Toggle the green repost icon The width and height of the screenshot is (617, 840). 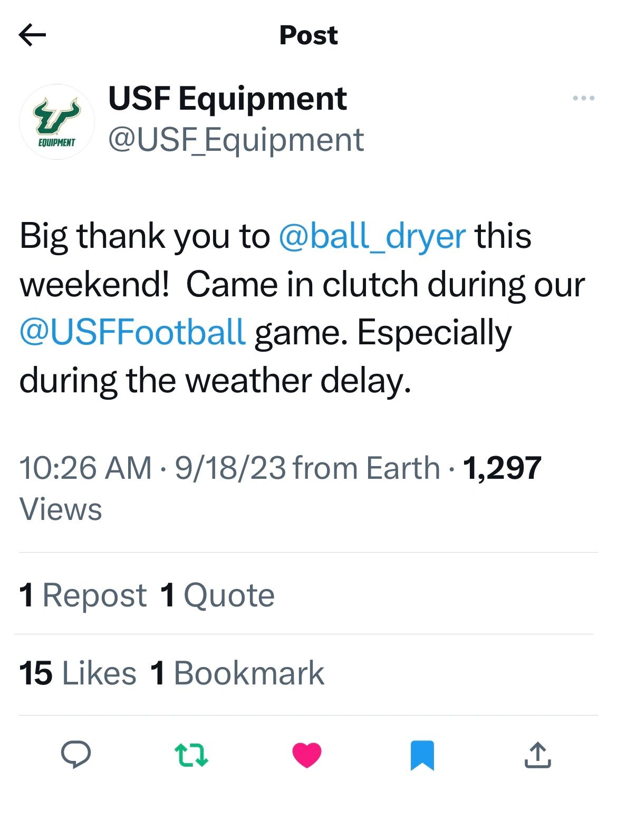pos(191,754)
